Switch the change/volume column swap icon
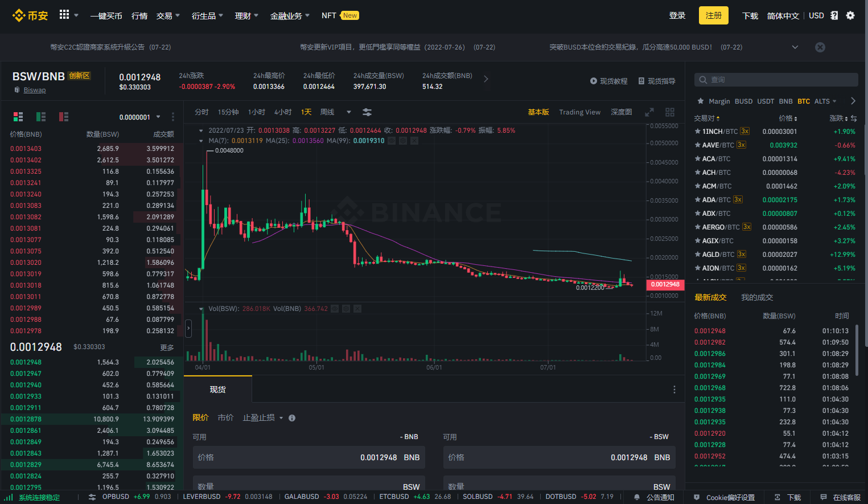 854,118
